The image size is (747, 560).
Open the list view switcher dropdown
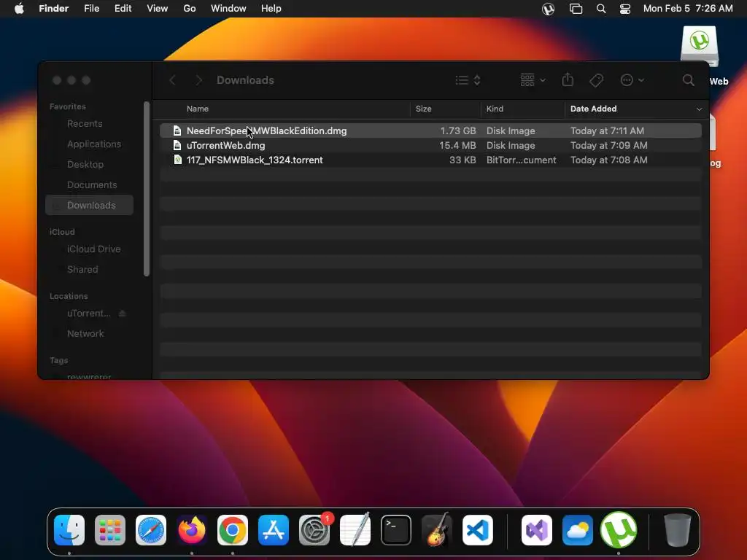pos(468,80)
